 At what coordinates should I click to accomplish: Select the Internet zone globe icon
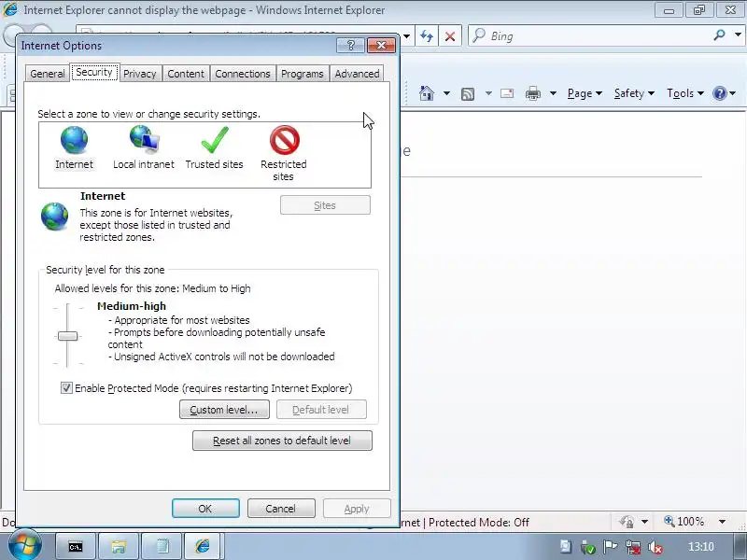(x=74, y=140)
